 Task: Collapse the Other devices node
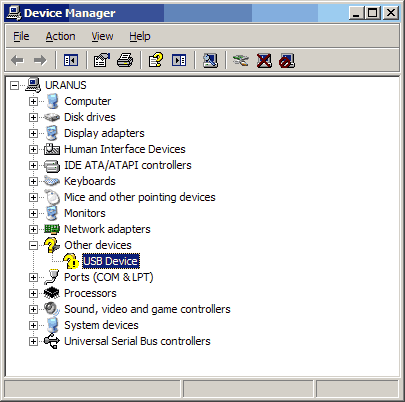click(x=33, y=246)
